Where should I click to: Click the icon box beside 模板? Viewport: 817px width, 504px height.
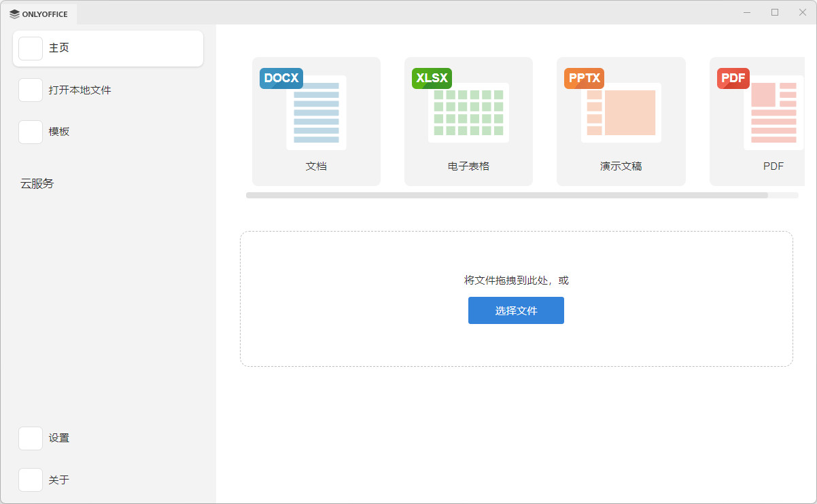coord(31,132)
